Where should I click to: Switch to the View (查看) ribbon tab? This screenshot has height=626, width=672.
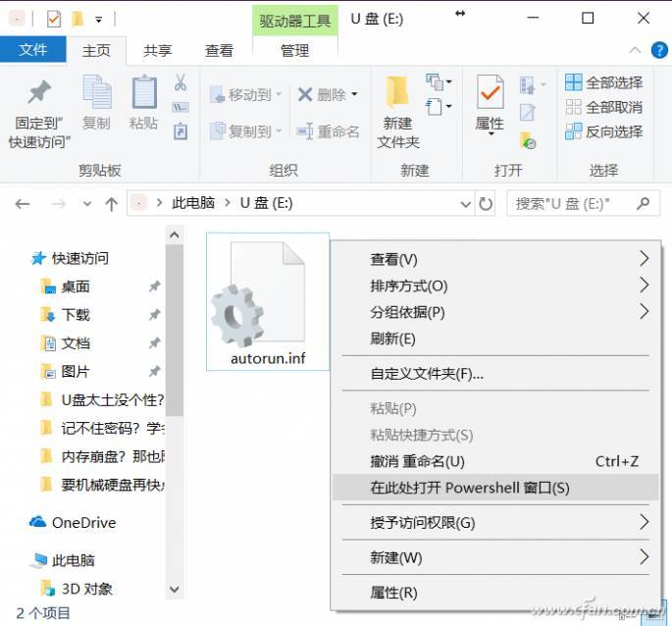point(219,51)
